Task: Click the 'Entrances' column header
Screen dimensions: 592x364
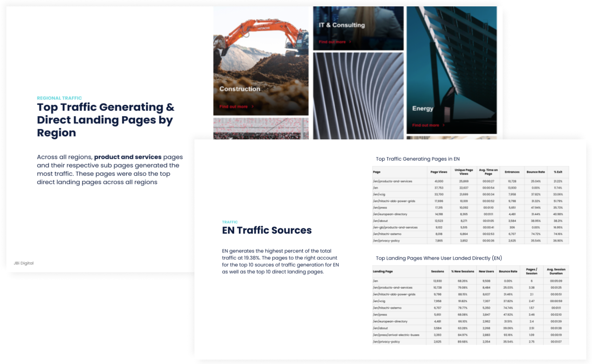Action: click(512, 172)
